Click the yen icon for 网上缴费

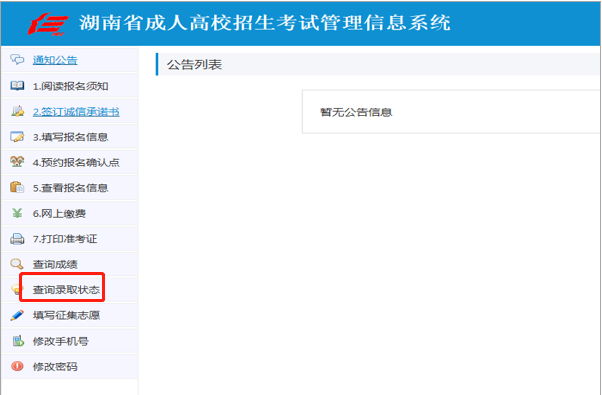click(x=17, y=213)
